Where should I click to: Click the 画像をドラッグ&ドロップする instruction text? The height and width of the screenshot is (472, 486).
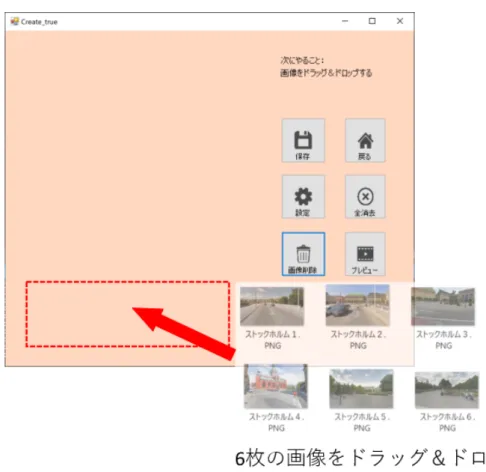pos(326,73)
